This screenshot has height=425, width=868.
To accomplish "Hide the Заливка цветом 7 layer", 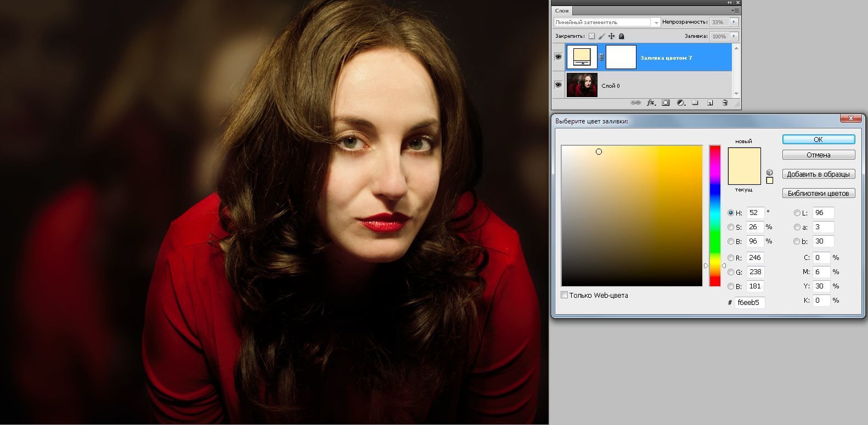I will click(x=558, y=57).
